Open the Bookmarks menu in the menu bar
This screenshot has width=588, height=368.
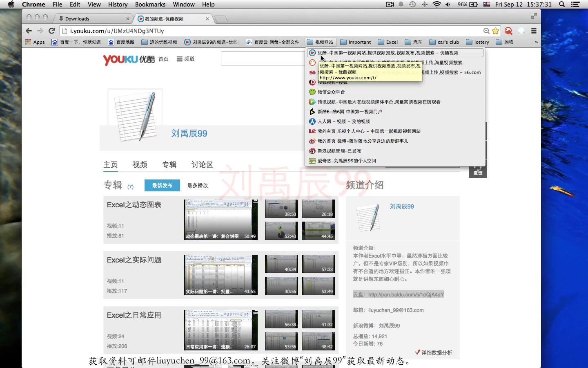(150, 4)
